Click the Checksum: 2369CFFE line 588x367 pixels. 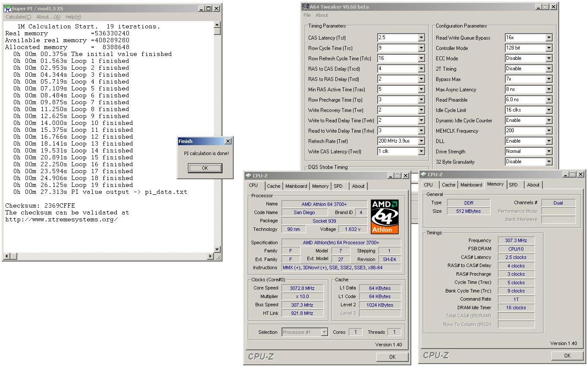40,205
